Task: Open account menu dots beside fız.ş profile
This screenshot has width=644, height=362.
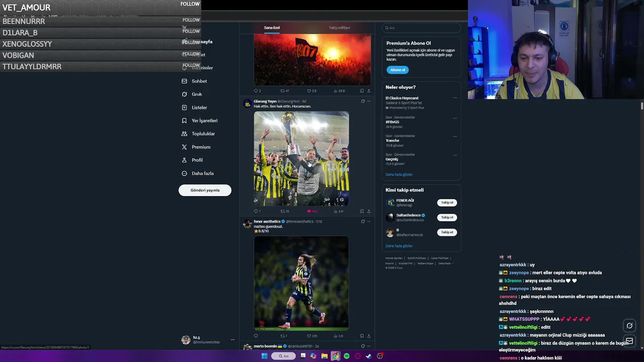Action: click(x=232, y=340)
